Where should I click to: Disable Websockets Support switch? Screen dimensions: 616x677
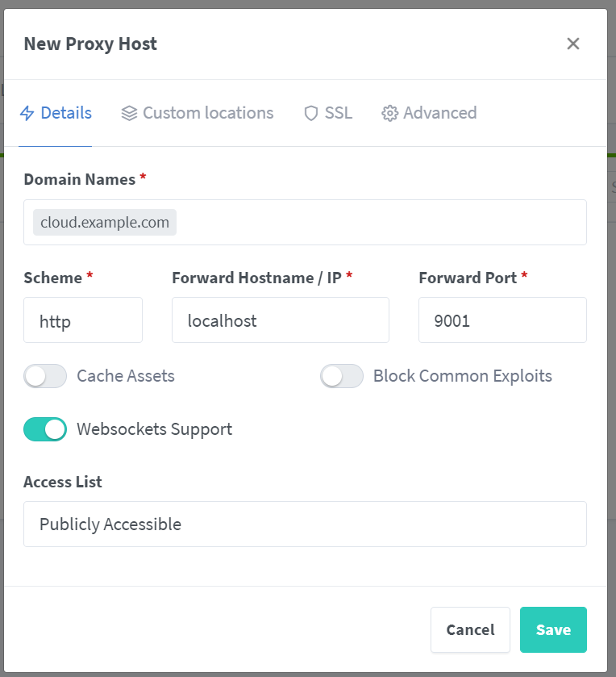45,429
